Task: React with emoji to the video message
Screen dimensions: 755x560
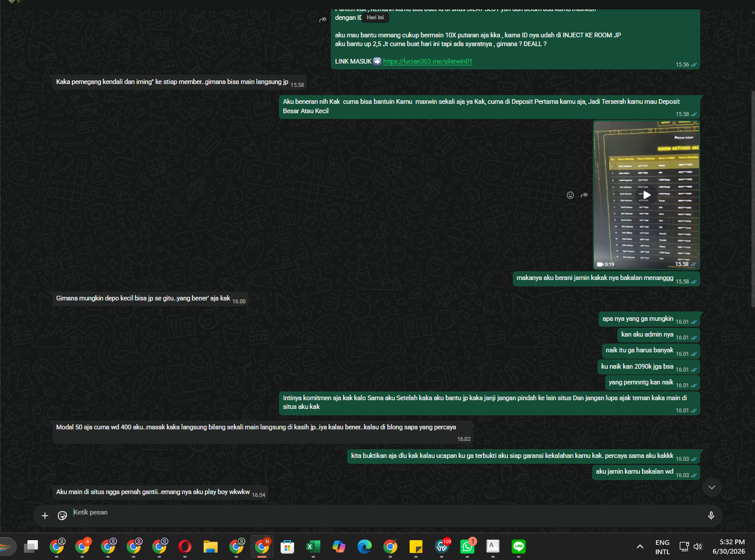Action: click(570, 195)
